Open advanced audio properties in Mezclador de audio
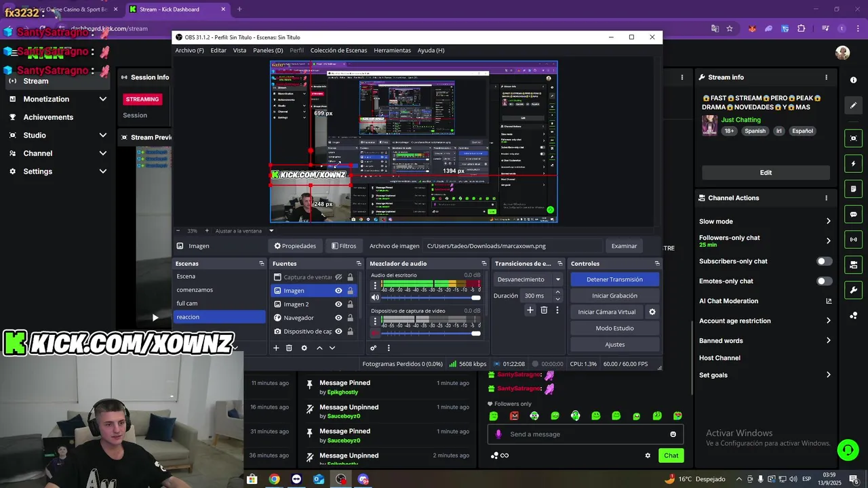This screenshot has height=488, width=868. [373, 348]
